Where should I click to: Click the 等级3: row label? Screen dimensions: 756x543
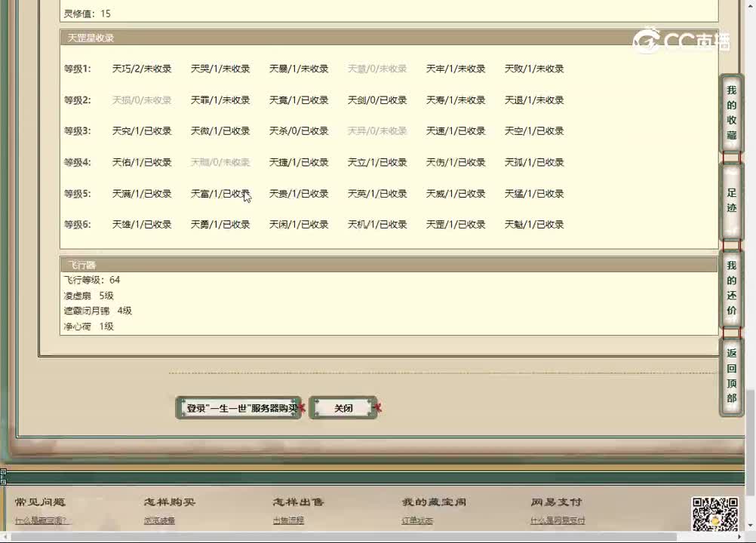(x=77, y=131)
